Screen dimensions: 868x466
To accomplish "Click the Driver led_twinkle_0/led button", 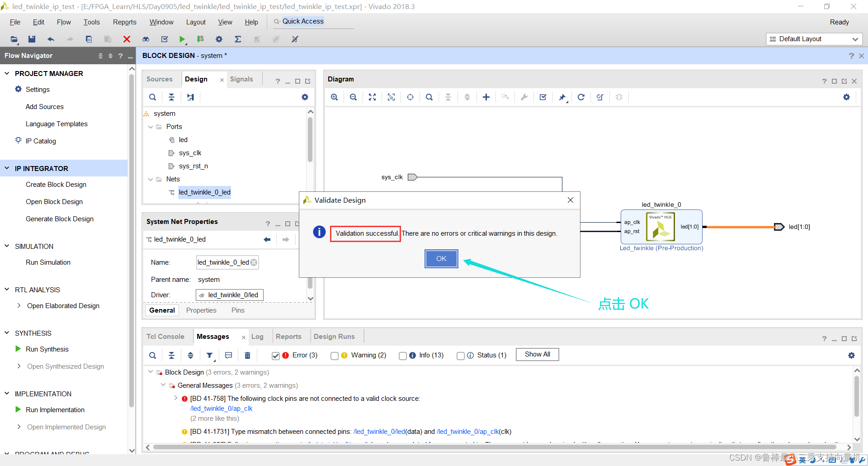I will pyautogui.click(x=229, y=295).
